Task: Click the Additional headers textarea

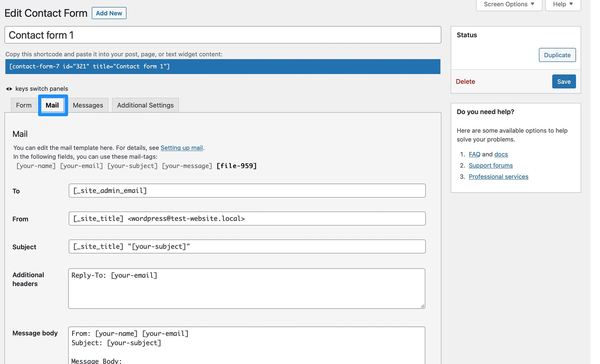Action: point(246,288)
